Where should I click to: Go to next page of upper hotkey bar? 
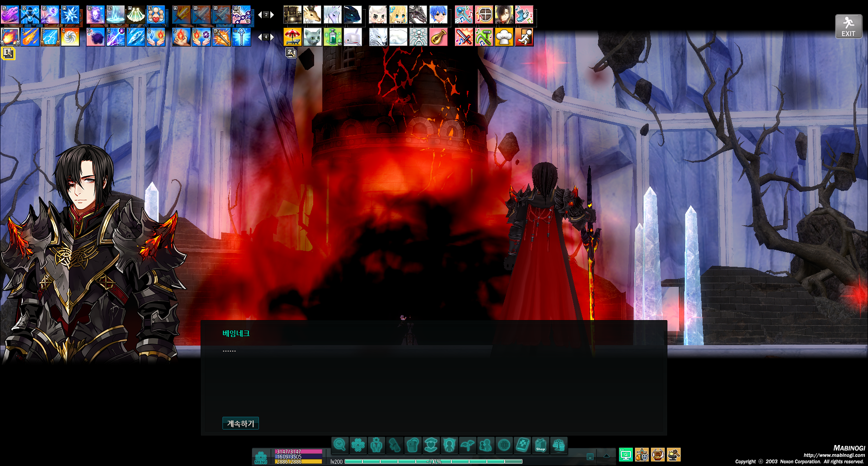click(272, 15)
